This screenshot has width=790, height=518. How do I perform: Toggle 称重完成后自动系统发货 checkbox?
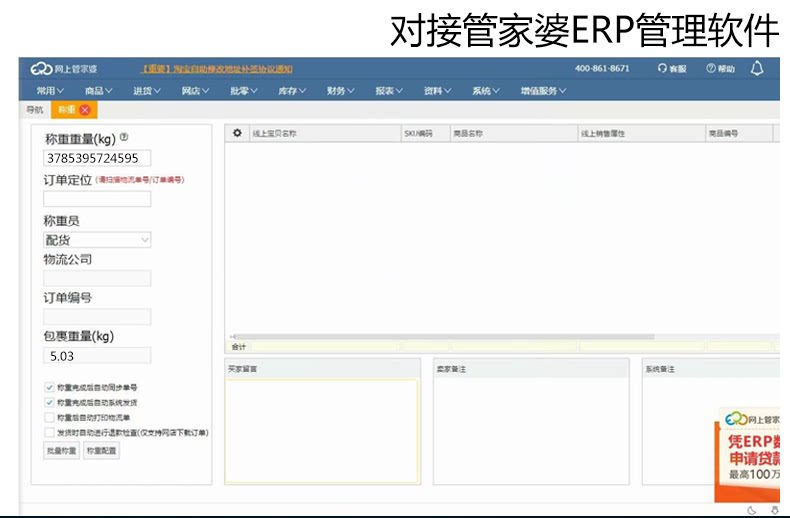pyautogui.click(x=49, y=402)
